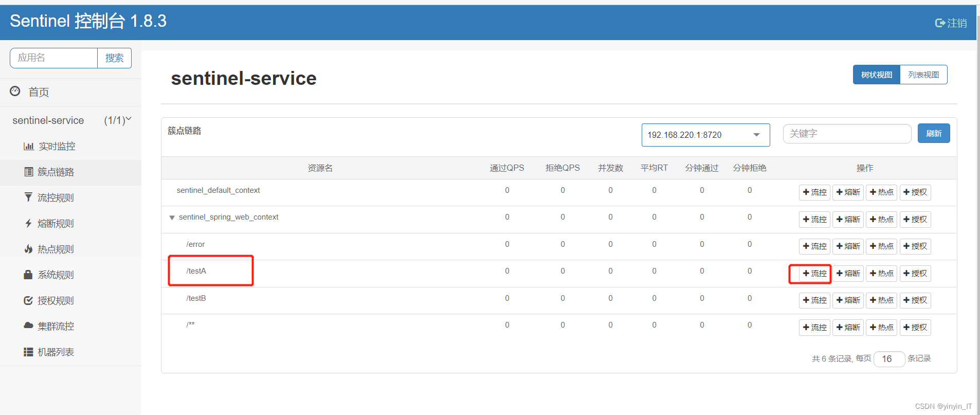This screenshot has width=980, height=415.
Task: Add 热点 rule for /error
Action: tap(881, 246)
